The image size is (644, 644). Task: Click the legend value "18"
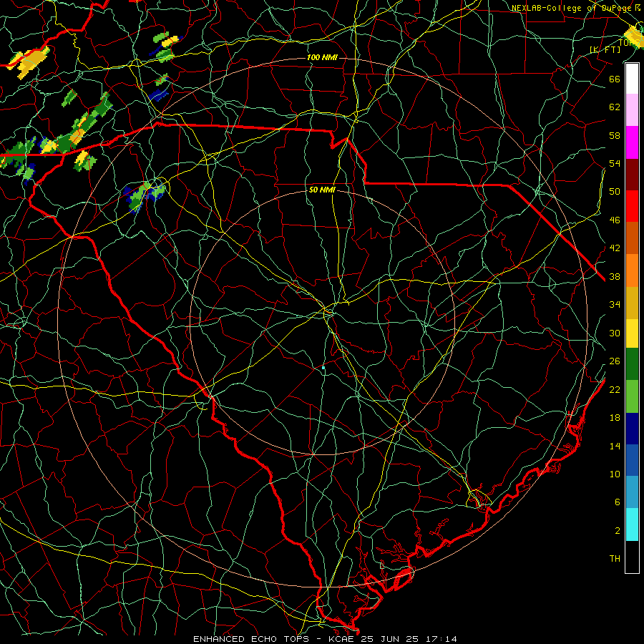point(615,418)
